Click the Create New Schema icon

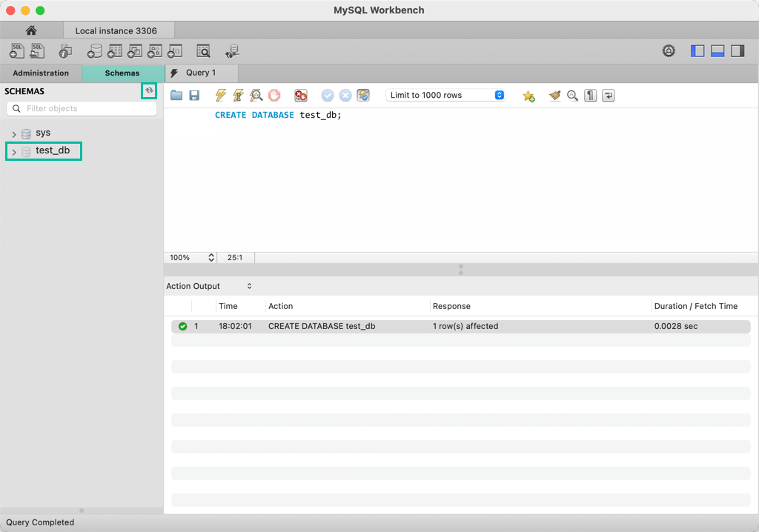[x=95, y=50]
